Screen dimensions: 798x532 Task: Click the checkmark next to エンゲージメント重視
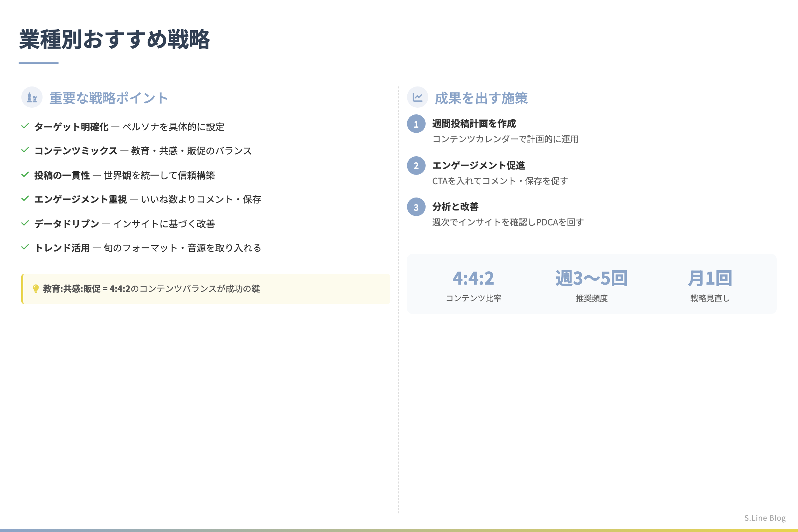click(25, 199)
